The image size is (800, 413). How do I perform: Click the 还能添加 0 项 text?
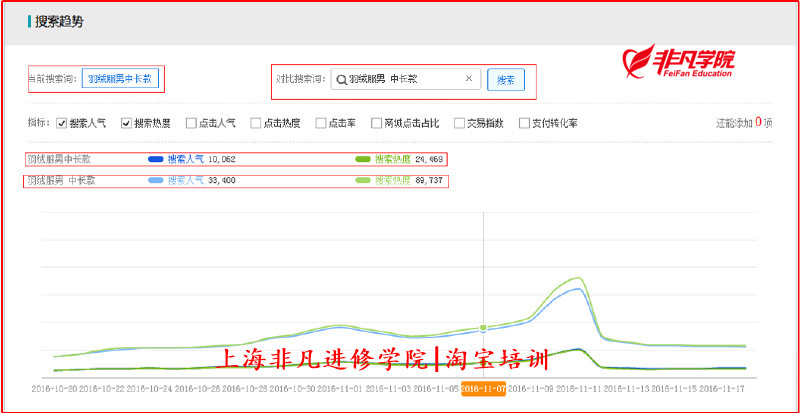[744, 123]
